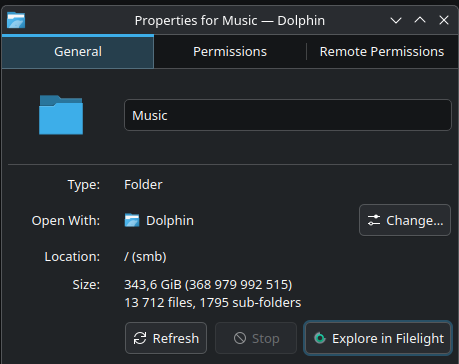Click the type value 'Folder'
459x364 pixels.
click(x=143, y=185)
